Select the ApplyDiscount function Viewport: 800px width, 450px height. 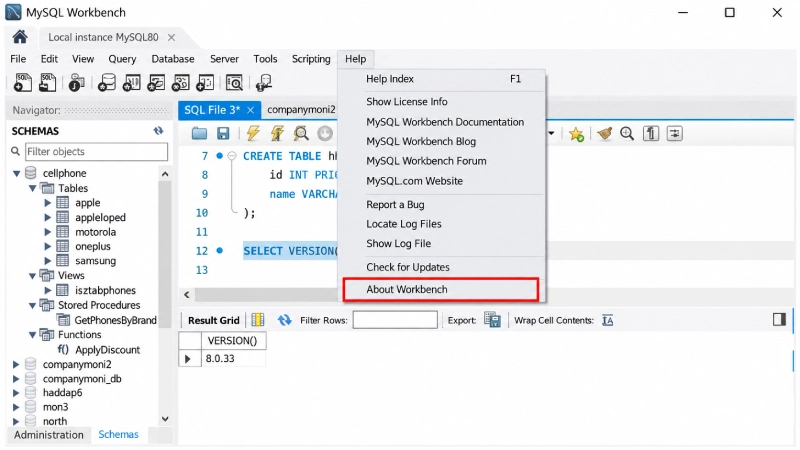click(x=107, y=350)
